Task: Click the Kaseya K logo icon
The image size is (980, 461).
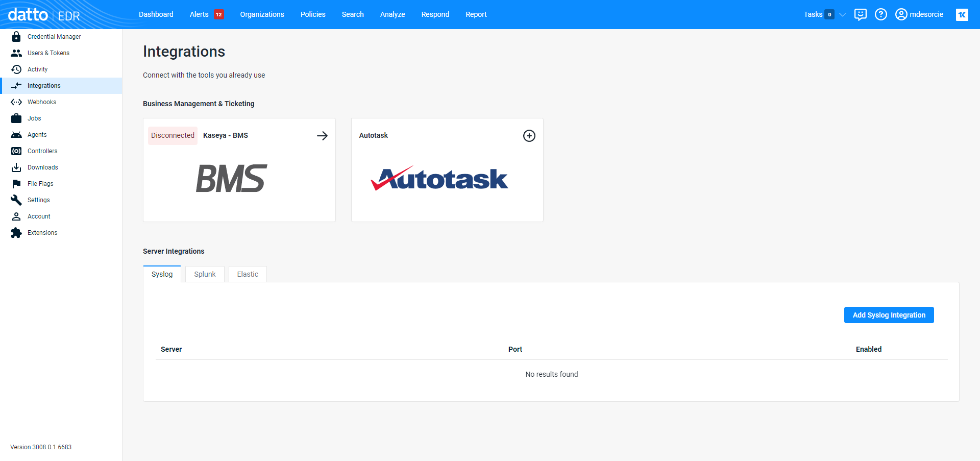Action: click(962, 15)
